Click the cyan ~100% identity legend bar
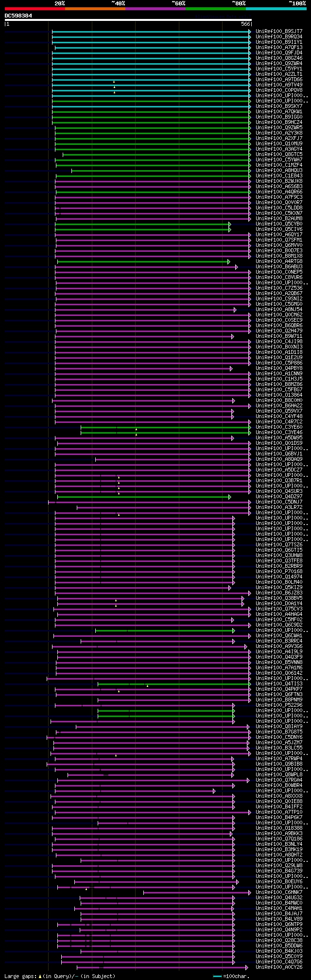The image size is (311, 980). (x=276, y=9)
